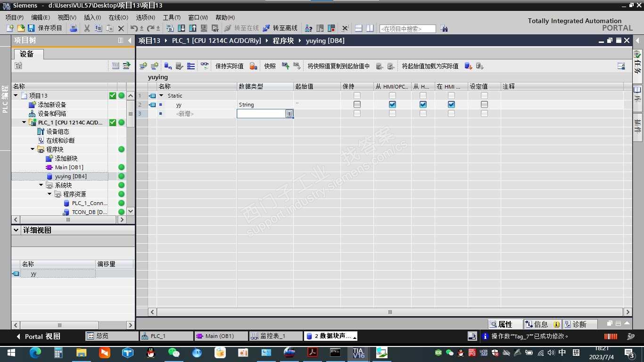Open the 在线(O) menu
The image size is (644, 362).
pyautogui.click(x=118, y=17)
